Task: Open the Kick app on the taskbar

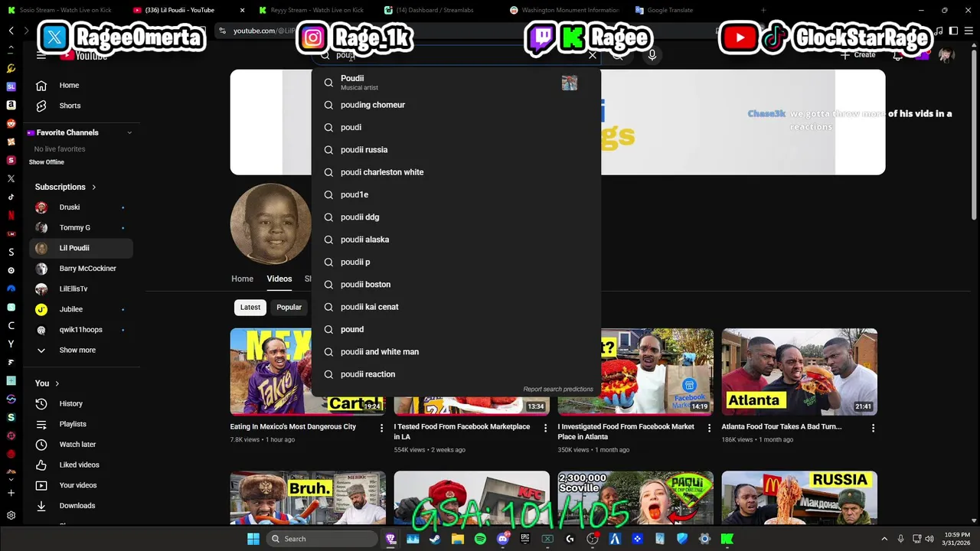Action: (x=727, y=539)
